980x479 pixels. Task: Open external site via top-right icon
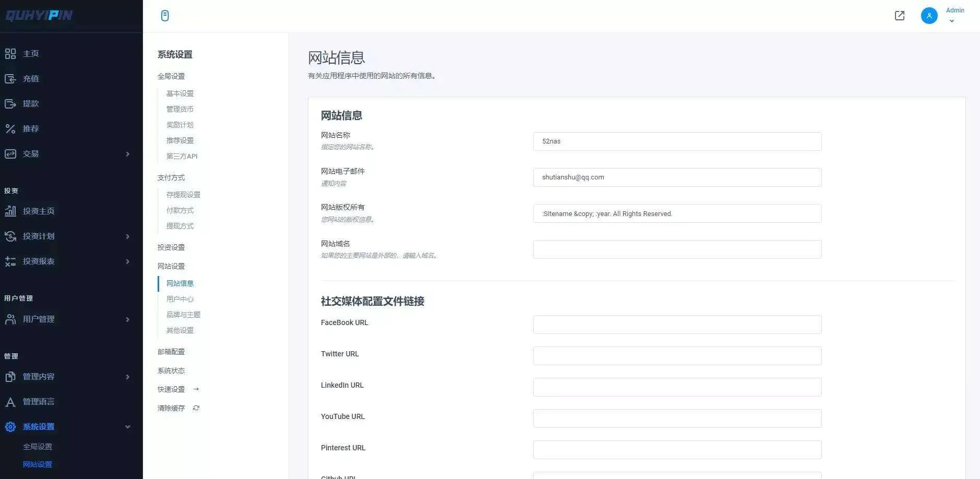click(x=900, y=16)
